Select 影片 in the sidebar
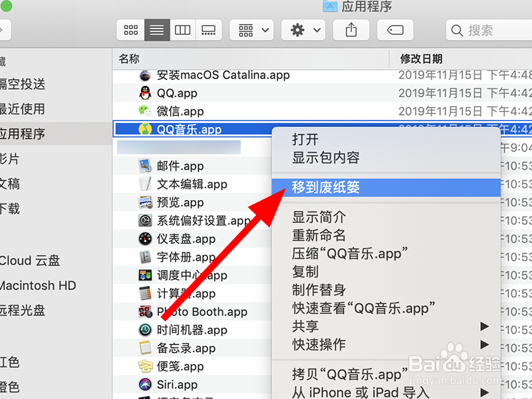Image resolution: width=532 pixels, height=399 pixels. pos(56,159)
